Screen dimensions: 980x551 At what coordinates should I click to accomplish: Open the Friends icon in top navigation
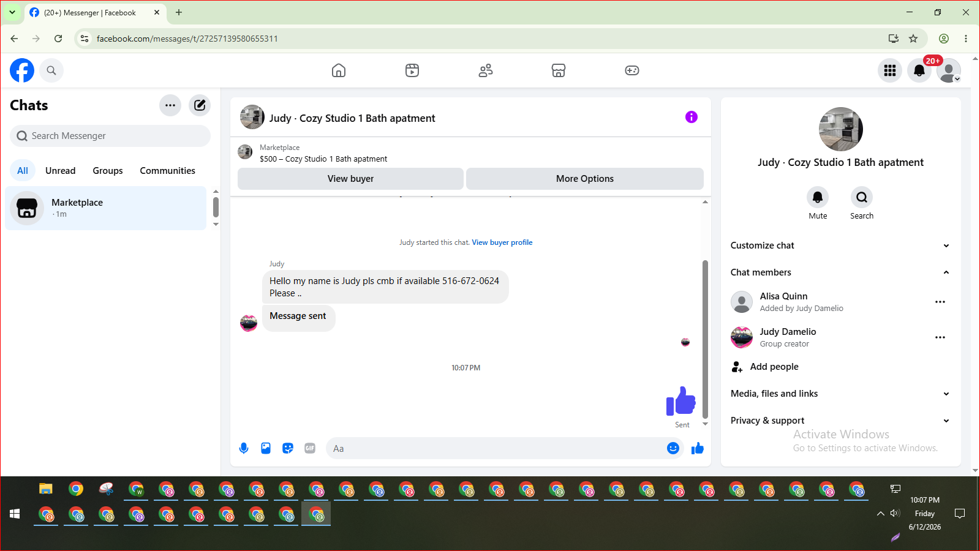486,70
